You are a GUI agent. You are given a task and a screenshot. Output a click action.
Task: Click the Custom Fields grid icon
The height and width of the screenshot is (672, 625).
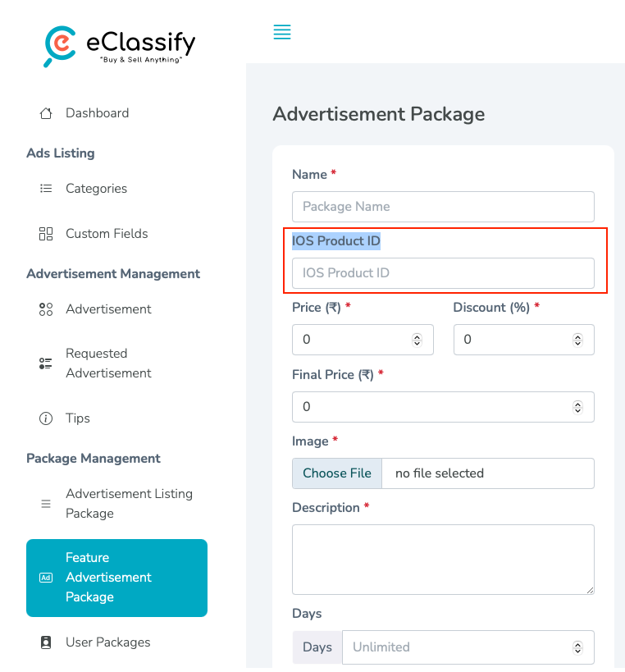46,233
